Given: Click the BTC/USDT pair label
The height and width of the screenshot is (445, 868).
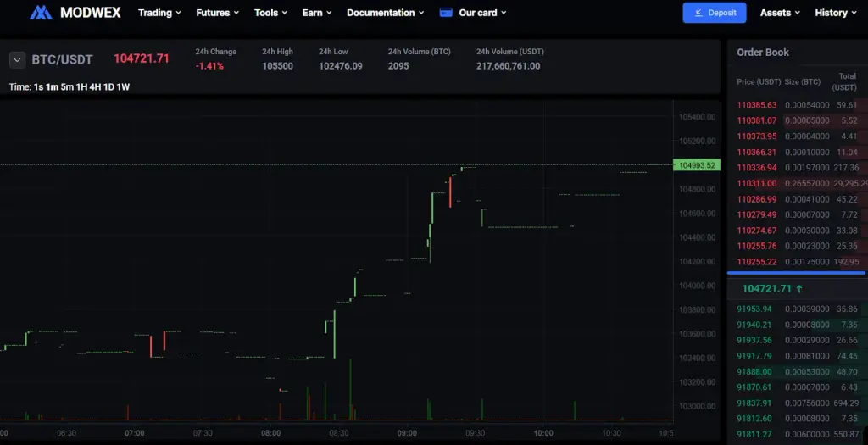Looking at the screenshot, I should [x=62, y=60].
